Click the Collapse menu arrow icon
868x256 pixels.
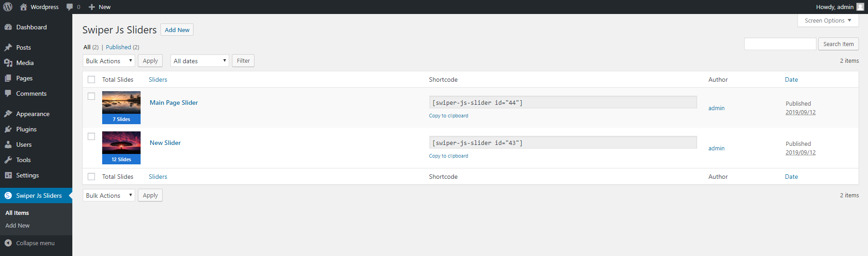click(8, 243)
